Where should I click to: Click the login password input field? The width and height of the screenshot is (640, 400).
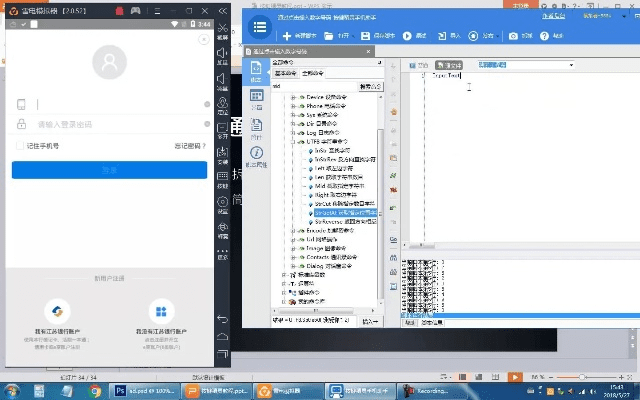(x=110, y=125)
